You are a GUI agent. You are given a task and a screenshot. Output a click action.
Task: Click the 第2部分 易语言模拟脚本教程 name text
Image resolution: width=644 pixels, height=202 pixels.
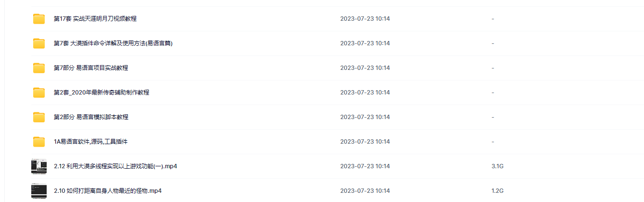tap(91, 117)
